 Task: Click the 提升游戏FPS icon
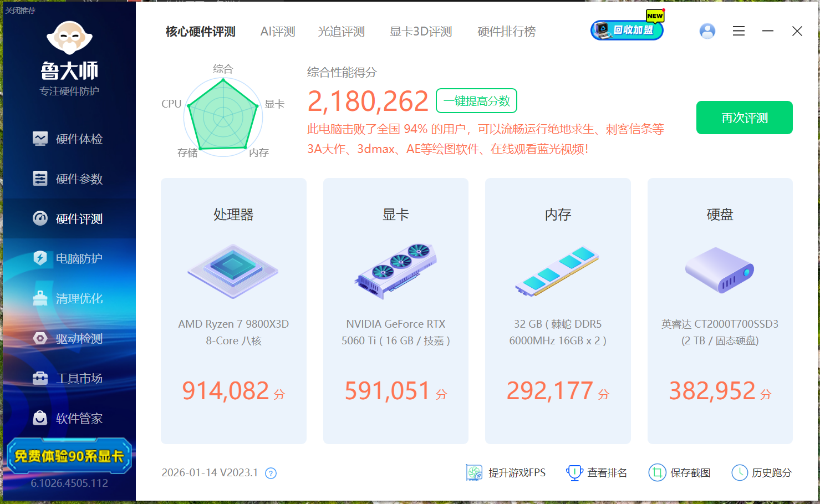click(474, 472)
